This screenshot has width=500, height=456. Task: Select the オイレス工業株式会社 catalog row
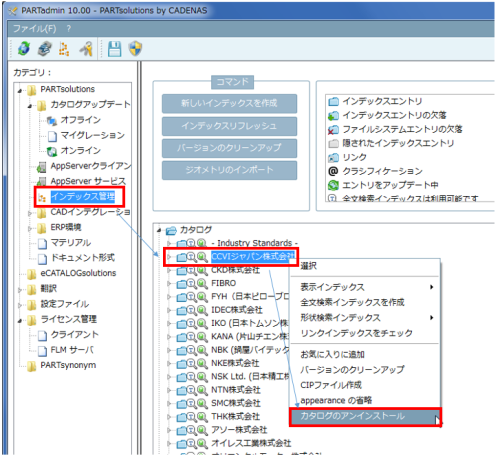[251, 444]
